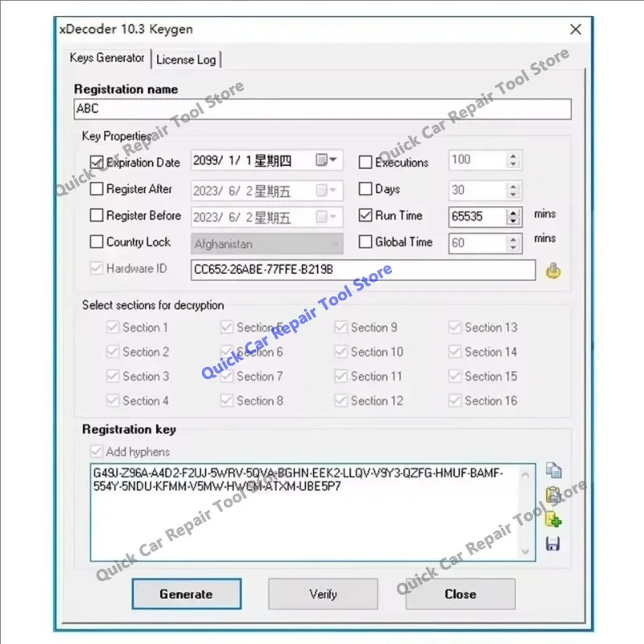This screenshot has height=644, width=644.
Task: Click the paste clipboard icon beside registration key
Action: [553, 494]
